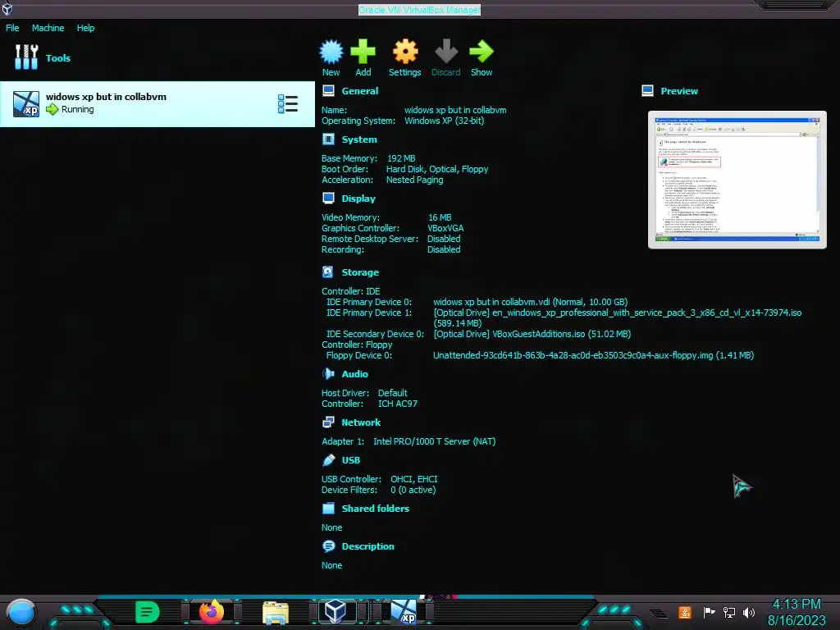Viewport: 840px width, 630px height.
Task: Click the green Show arrow icon
Action: point(481,52)
